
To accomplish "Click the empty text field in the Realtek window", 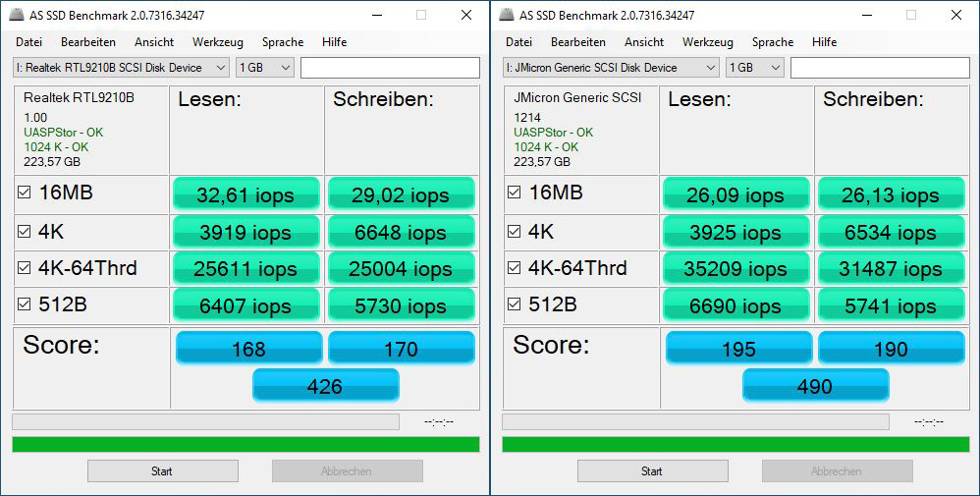I will pos(390,68).
